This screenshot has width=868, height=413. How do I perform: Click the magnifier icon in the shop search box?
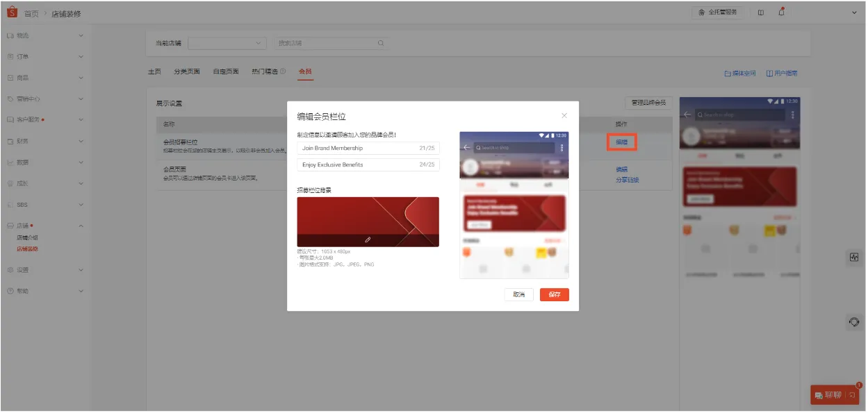[381, 43]
